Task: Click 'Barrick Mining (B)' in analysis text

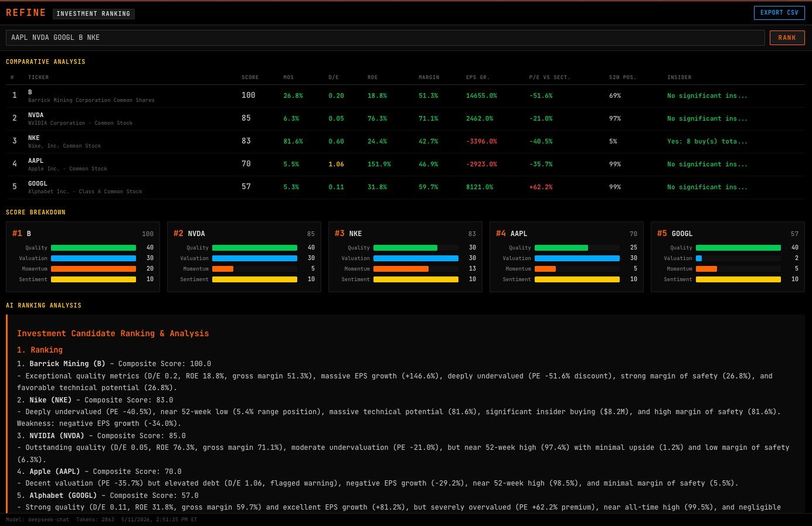Action: coord(67,364)
